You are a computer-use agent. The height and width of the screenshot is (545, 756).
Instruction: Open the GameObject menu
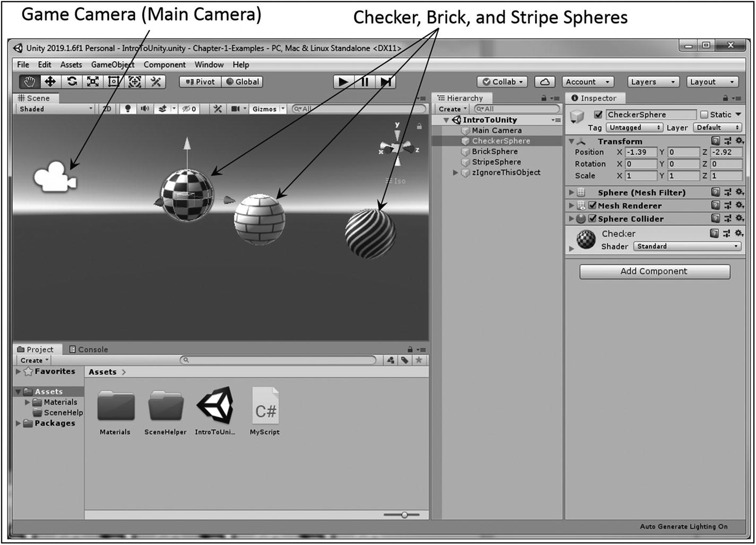click(112, 65)
